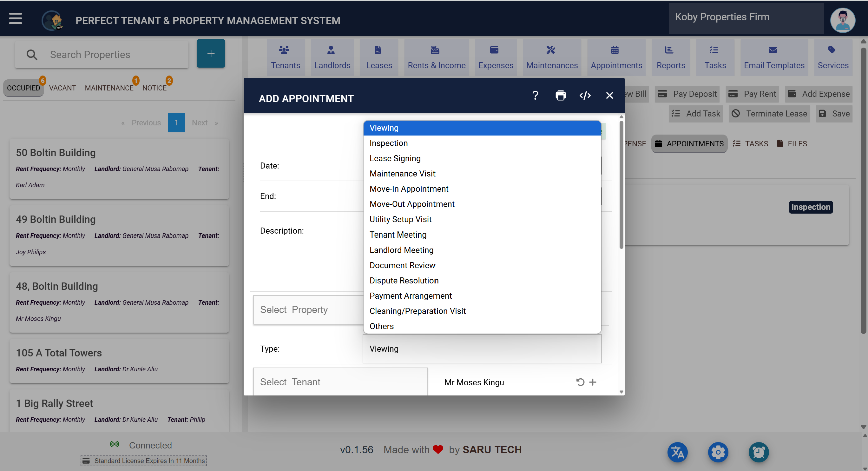
Task: Choose the highlighted Viewing option
Action: tap(482, 128)
